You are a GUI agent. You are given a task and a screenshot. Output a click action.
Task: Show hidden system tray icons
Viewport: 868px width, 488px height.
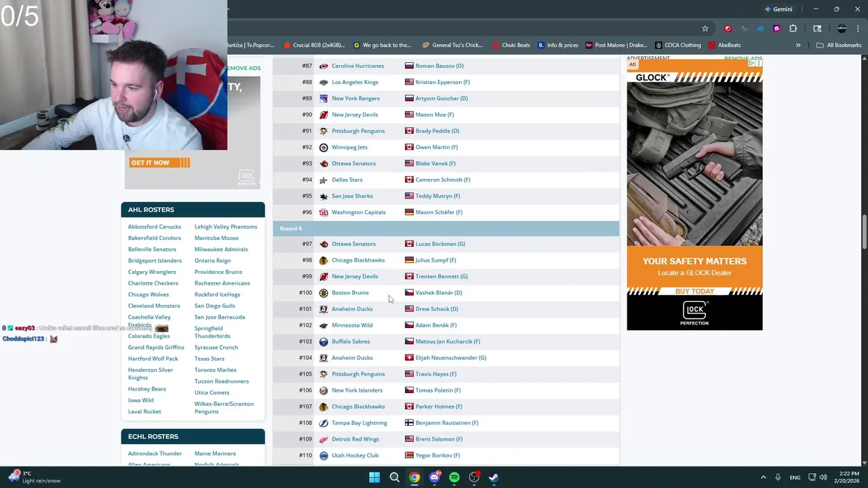point(763,477)
